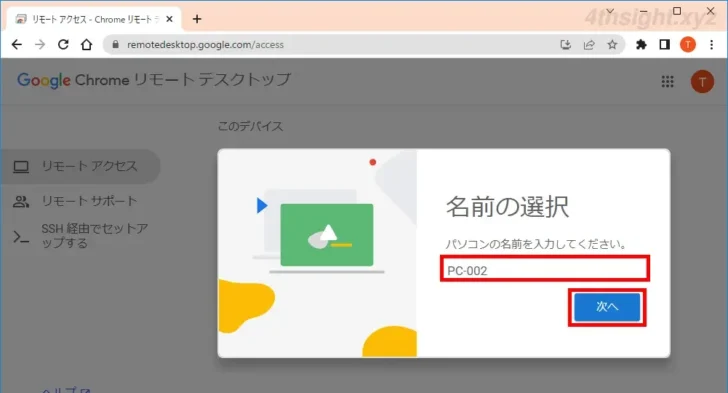Minimize the Chrome window
Image resolution: width=728 pixels, height=393 pixels.
pyautogui.click(x=644, y=11)
